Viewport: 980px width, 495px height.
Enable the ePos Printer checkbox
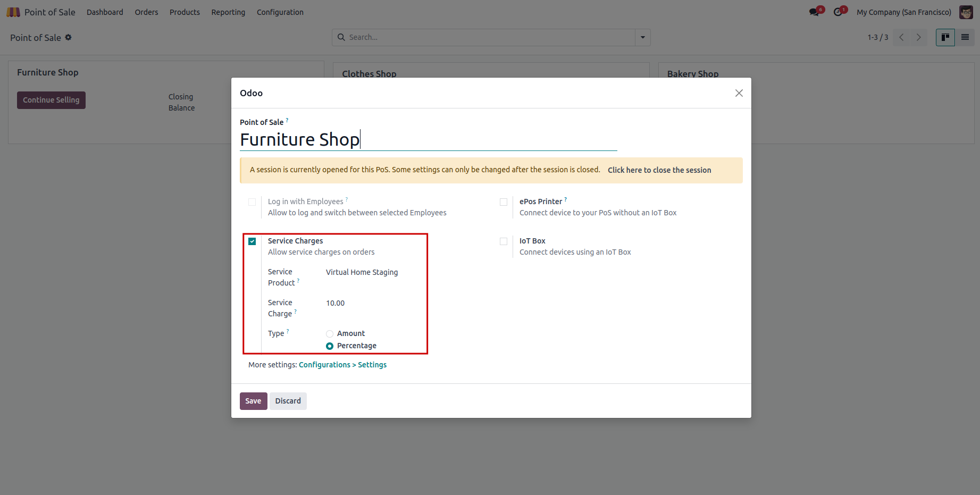504,202
